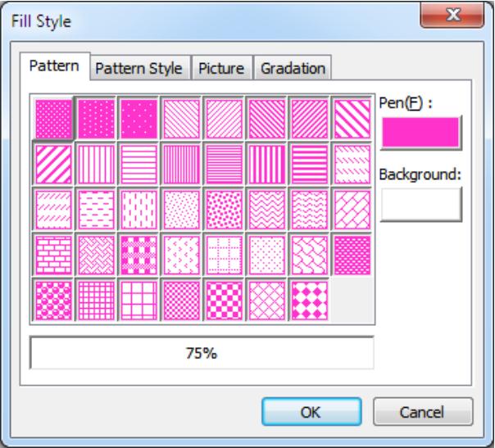
Task: Click the 75% pattern name field
Action: [202, 354]
